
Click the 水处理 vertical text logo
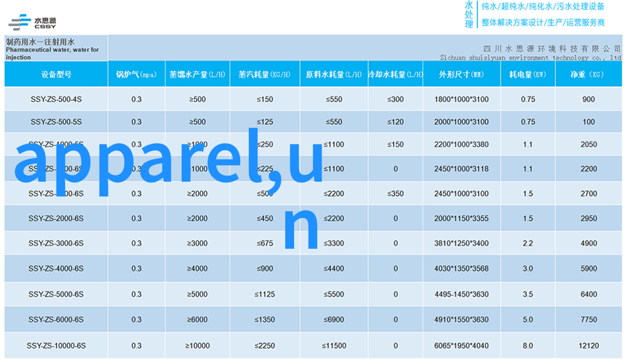[468, 14]
